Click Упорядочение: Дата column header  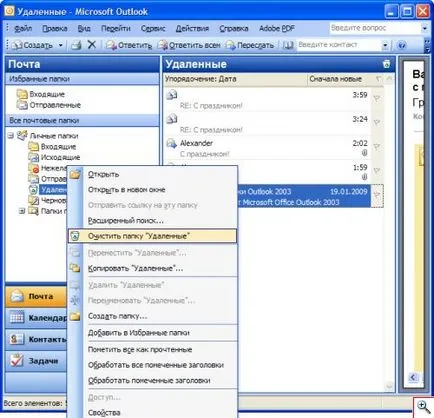[x=235, y=79]
